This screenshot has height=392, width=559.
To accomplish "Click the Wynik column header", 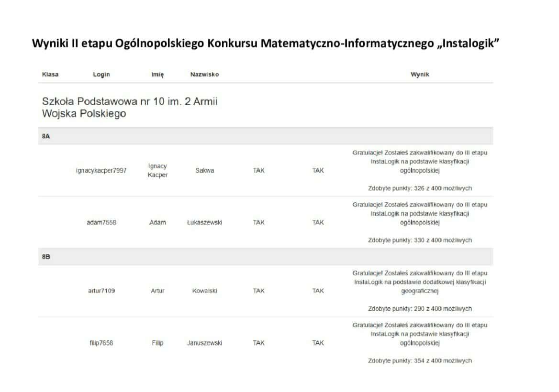I will coord(420,75).
